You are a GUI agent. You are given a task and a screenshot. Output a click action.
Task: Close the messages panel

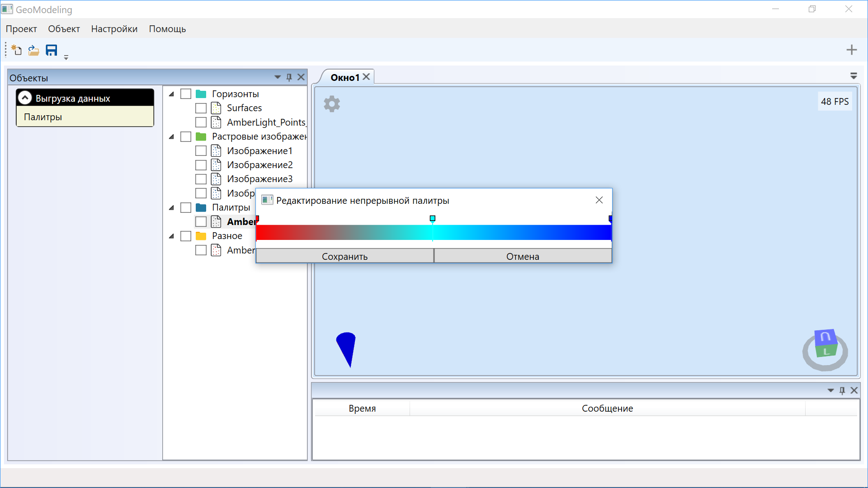click(x=854, y=390)
